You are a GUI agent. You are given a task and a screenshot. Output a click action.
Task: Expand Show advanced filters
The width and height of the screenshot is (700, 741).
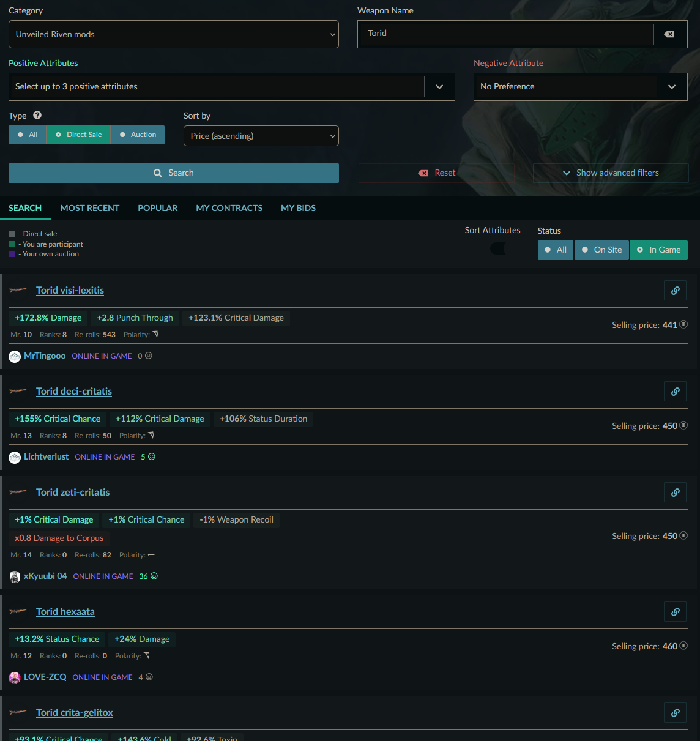pos(611,173)
